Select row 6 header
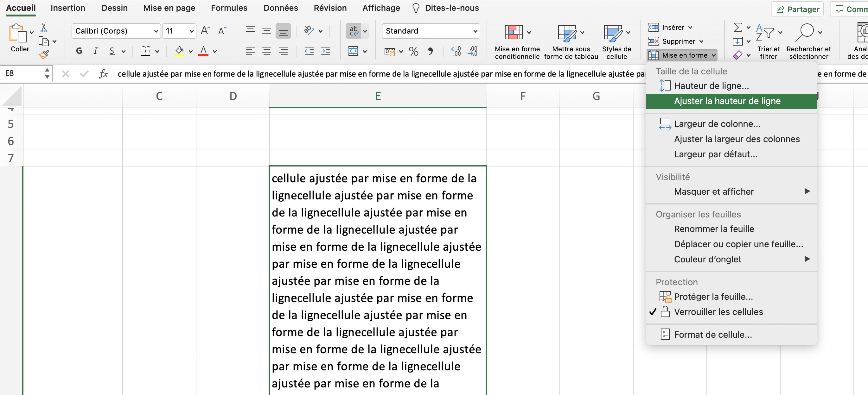868x395 pixels. pos(11,141)
